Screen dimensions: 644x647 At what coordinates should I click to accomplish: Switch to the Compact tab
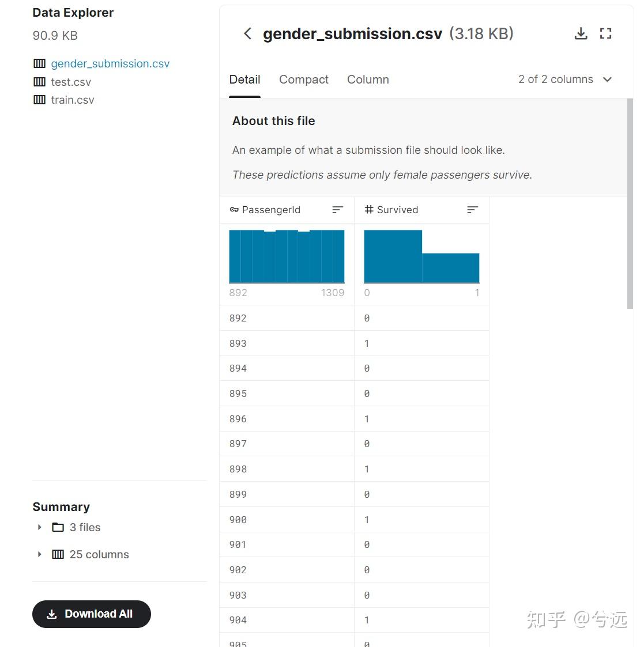point(304,80)
